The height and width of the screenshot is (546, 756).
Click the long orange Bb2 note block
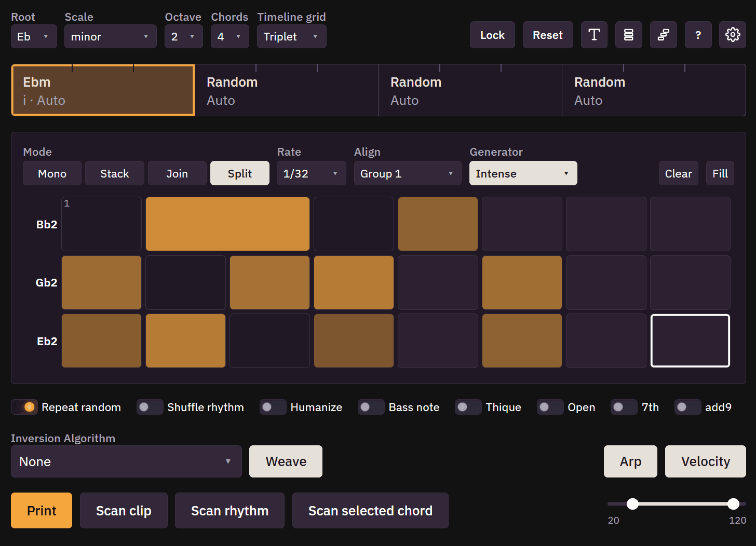tap(227, 224)
